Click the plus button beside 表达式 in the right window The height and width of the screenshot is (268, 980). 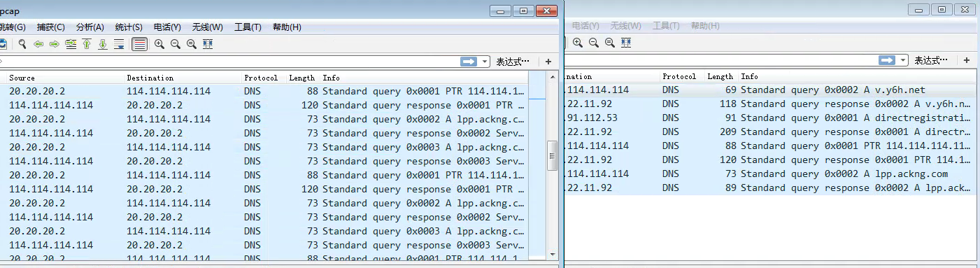pos(966,60)
